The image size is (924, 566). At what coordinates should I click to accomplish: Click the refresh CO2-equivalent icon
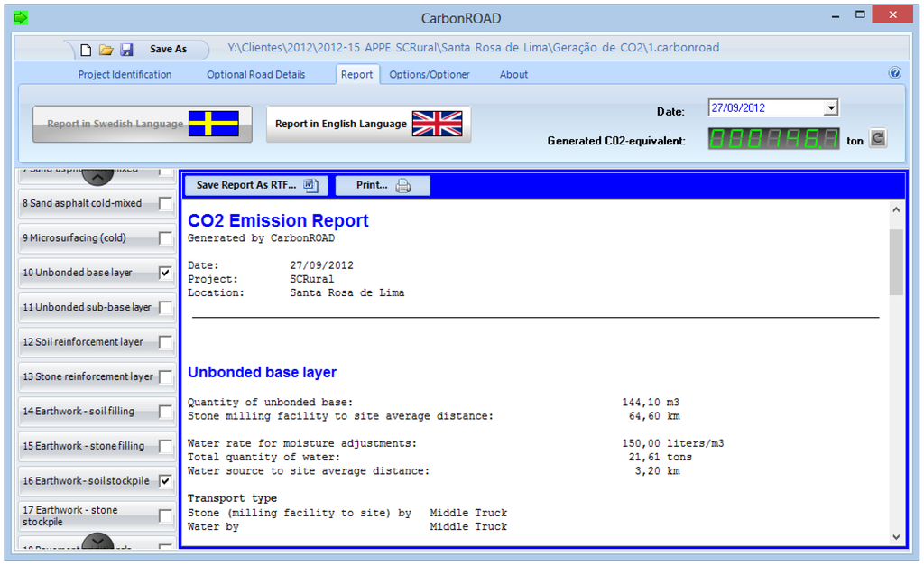coord(878,139)
